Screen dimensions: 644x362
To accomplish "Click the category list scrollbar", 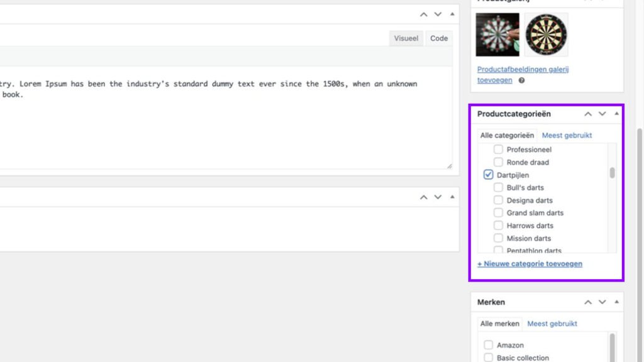I will [611, 170].
